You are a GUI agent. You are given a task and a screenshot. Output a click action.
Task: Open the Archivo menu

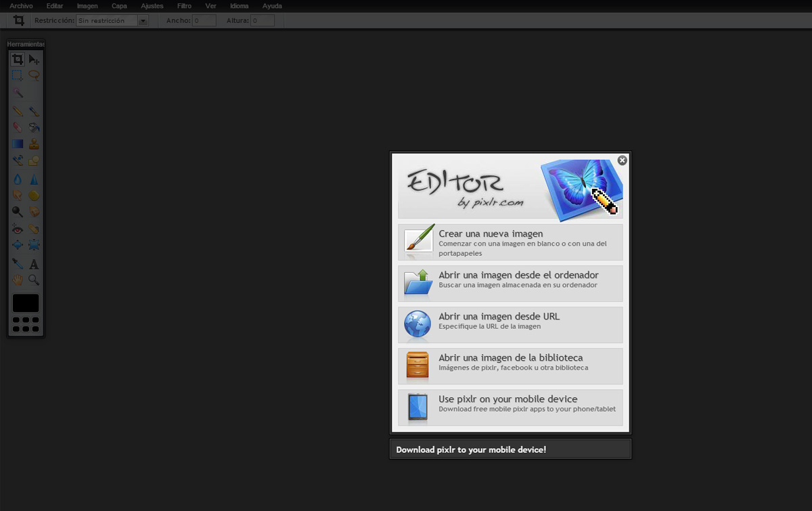pyautogui.click(x=21, y=6)
